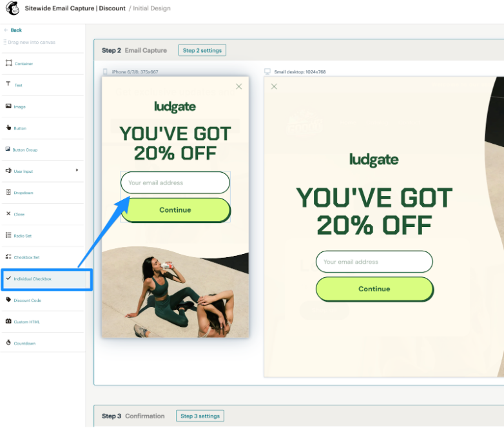Choose the Checkbox Set element
Screen dimensions: 504x428
26,257
